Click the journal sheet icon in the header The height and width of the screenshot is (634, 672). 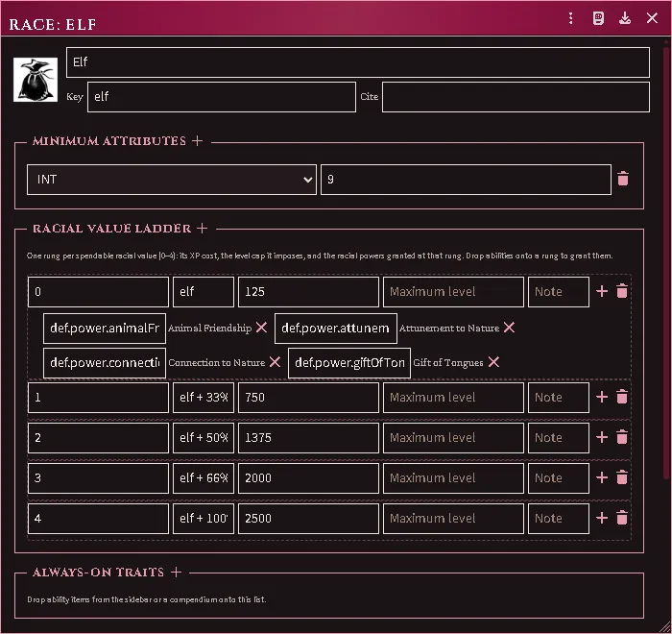(598, 18)
